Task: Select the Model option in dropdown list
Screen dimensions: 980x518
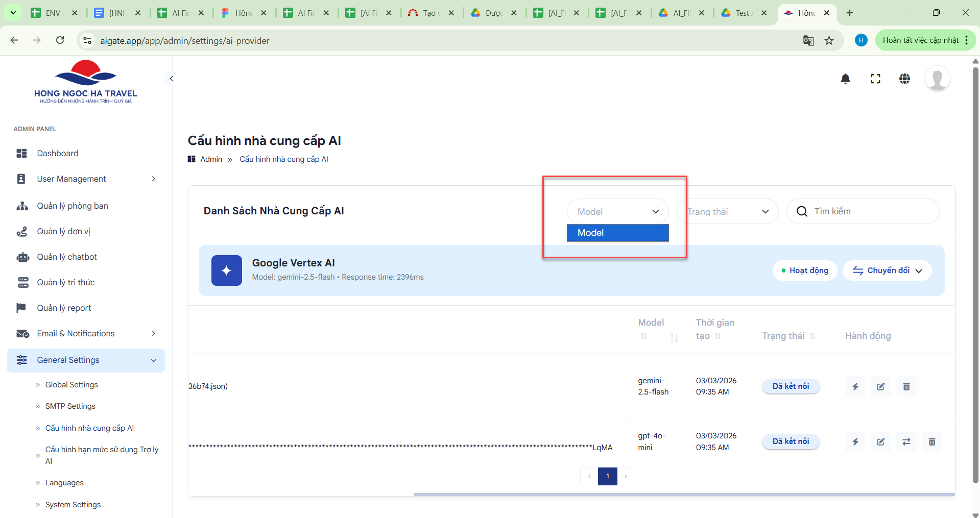Action: (617, 233)
